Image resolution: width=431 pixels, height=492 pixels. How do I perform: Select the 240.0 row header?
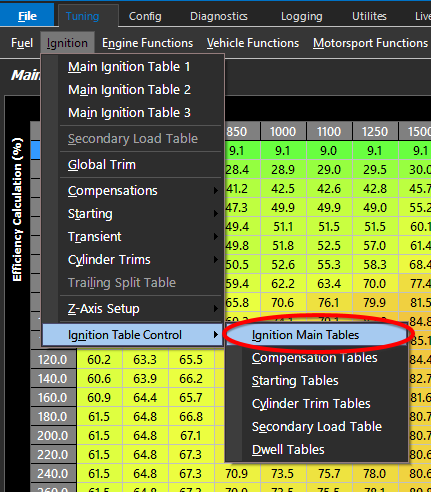click(53, 474)
